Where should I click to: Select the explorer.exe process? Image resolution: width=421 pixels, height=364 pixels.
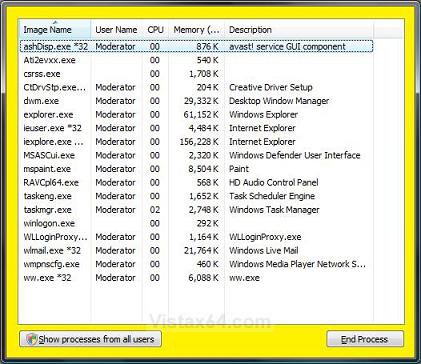(196, 115)
